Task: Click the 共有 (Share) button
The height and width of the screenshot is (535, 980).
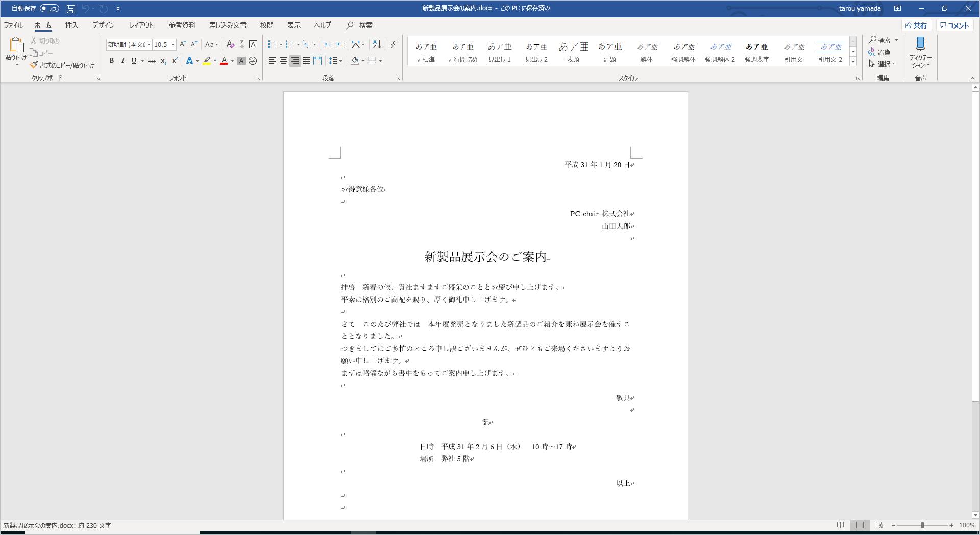Action: (x=917, y=25)
